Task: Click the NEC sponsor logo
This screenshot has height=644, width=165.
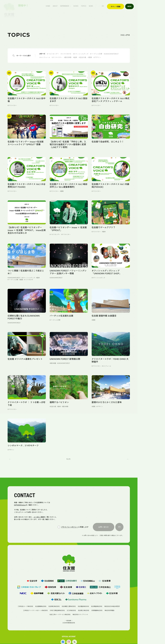Action: (x=23, y=593)
